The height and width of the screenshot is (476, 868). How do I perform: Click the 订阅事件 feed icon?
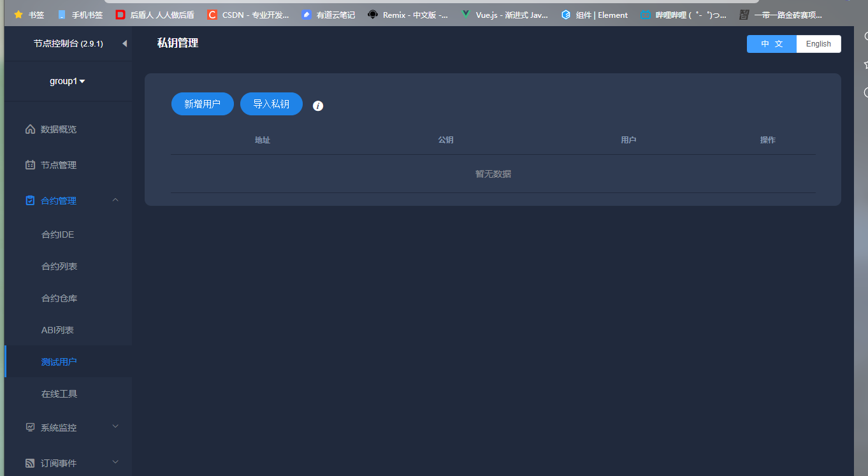[30, 462]
